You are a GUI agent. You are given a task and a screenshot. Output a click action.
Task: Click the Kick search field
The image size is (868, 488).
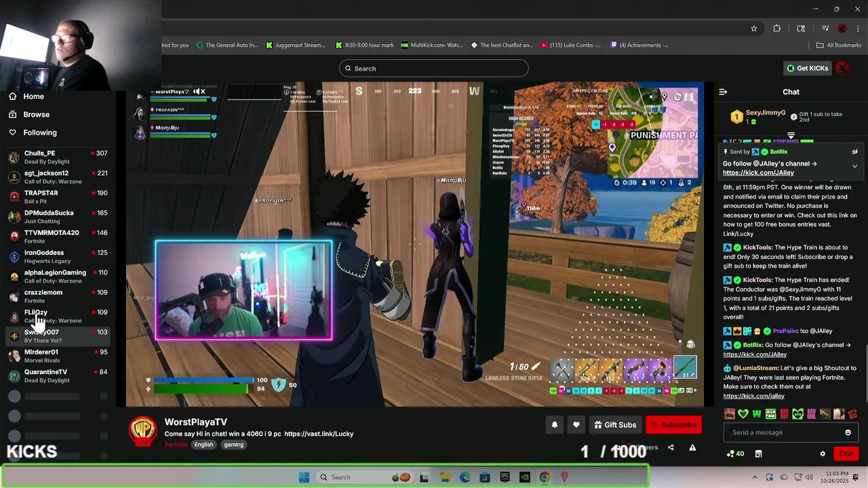click(x=434, y=68)
